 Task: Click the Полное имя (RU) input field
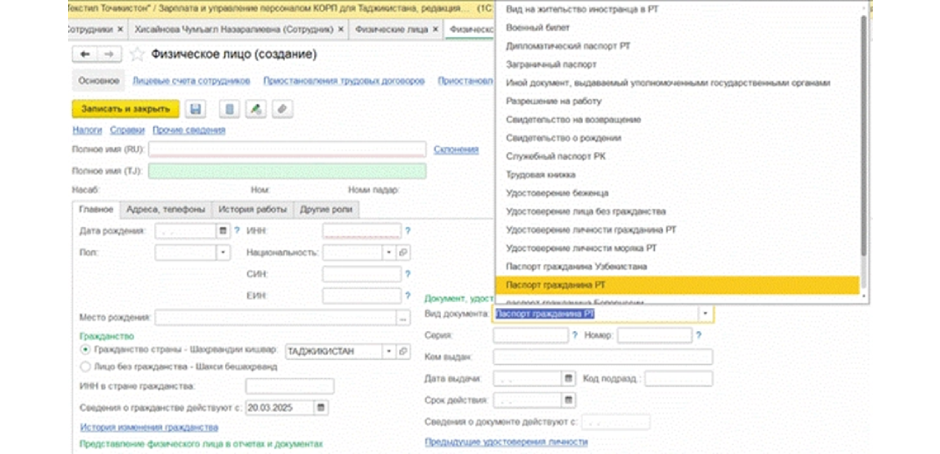[x=287, y=149]
